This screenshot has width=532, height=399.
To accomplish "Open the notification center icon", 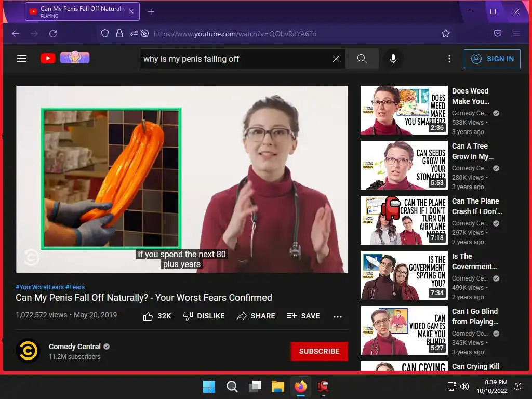I will pyautogui.click(x=518, y=387).
